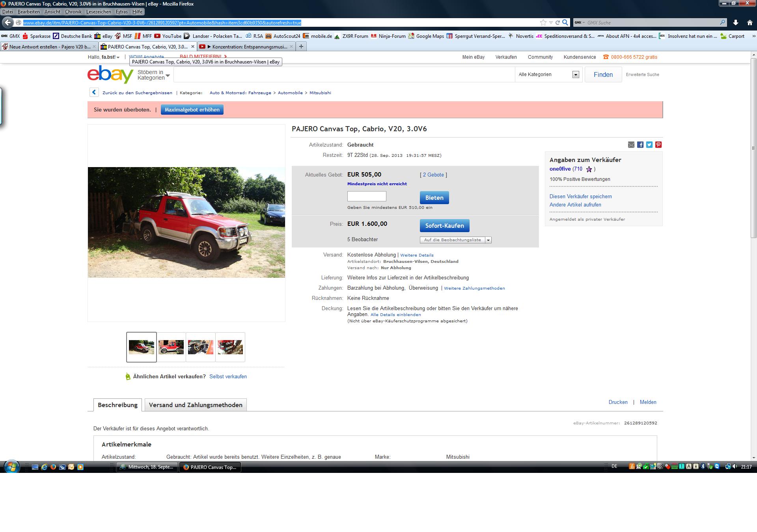The image size is (757, 532).
Task: Open the Alle Kategorien dropdown
Action: (548, 74)
